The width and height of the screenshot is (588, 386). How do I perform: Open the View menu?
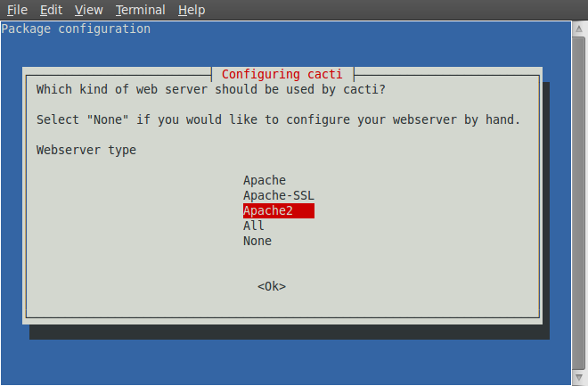(88, 10)
